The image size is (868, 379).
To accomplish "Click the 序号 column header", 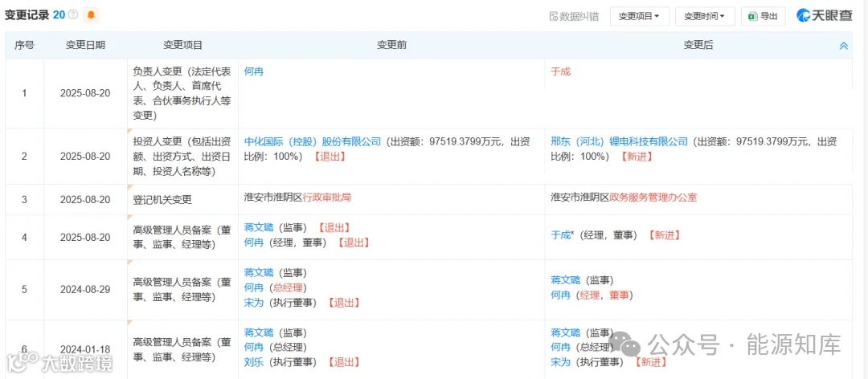I will (x=24, y=46).
